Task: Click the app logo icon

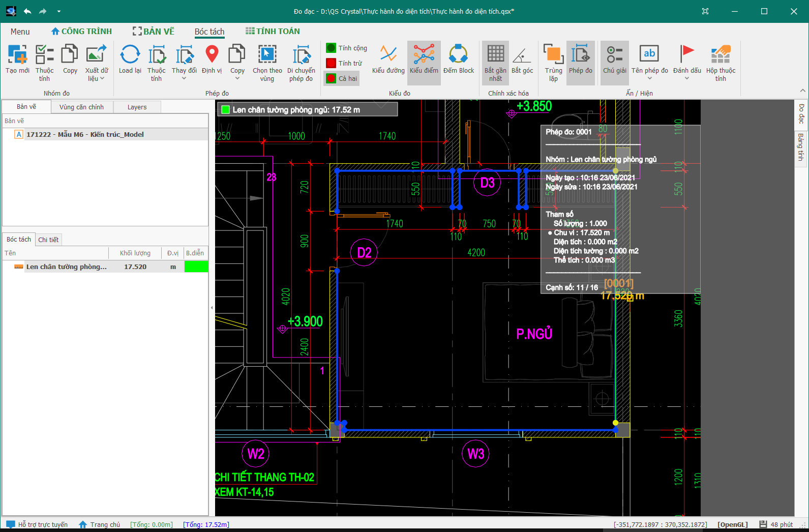Action: tap(11, 11)
